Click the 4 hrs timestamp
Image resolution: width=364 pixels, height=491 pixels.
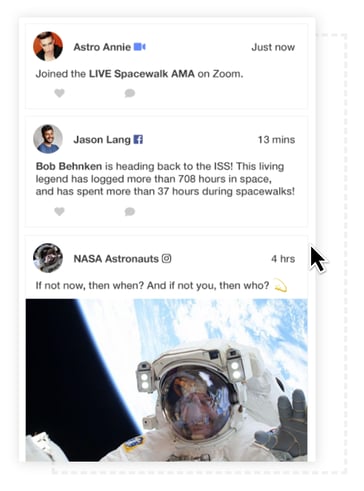(283, 259)
